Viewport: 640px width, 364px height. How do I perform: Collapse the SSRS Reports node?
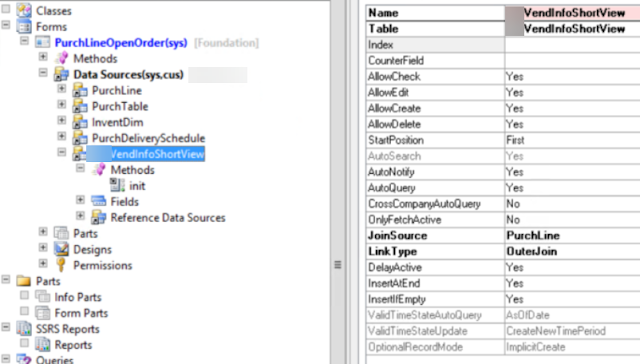click(x=6, y=327)
